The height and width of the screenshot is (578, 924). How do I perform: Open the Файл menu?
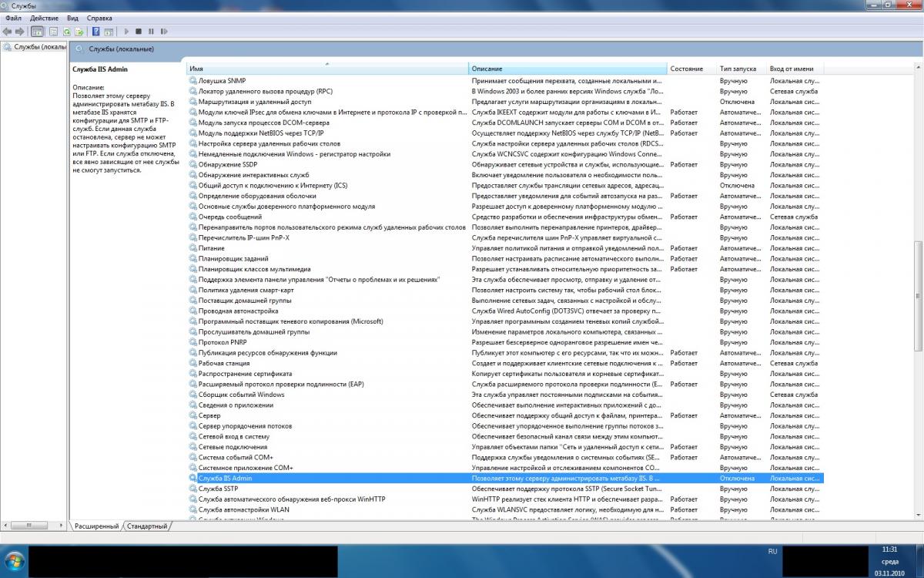[x=12, y=18]
